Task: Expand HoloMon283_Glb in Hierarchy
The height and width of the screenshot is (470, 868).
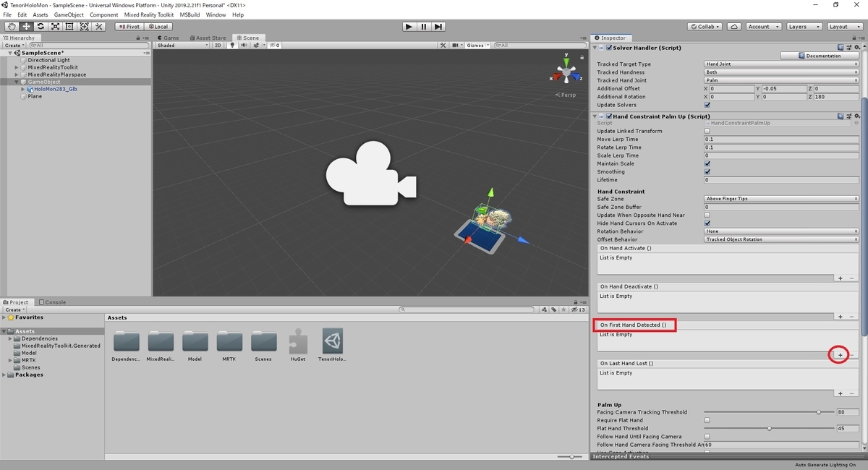Action: 22,89
